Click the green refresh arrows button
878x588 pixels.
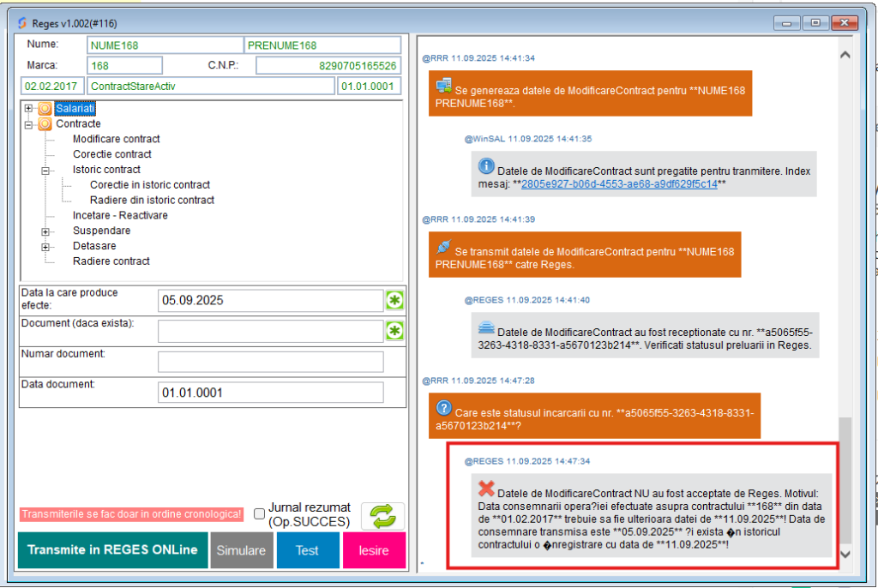[383, 516]
